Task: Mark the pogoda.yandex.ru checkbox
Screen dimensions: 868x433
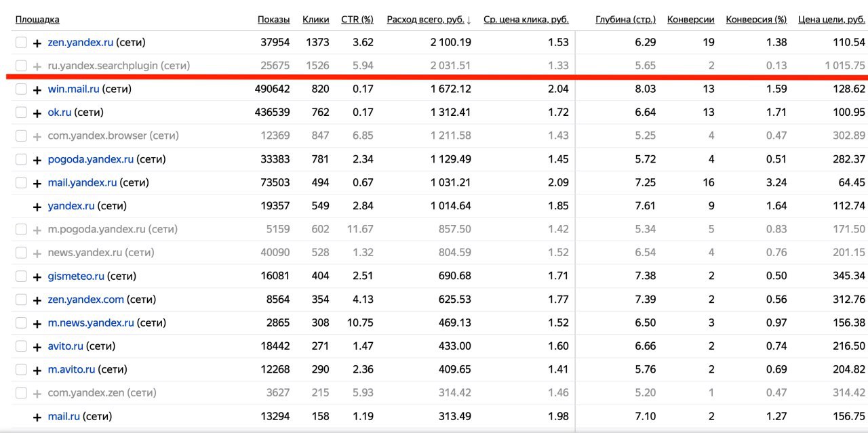Action: [x=21, y=160]
